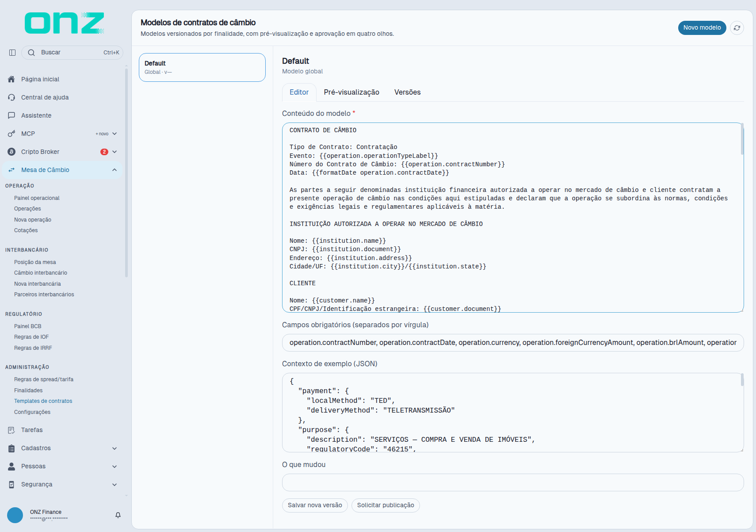This screenshot has width=756, height=532.
Task: Click Solicitar publicação button
Action: pos(386,505)
